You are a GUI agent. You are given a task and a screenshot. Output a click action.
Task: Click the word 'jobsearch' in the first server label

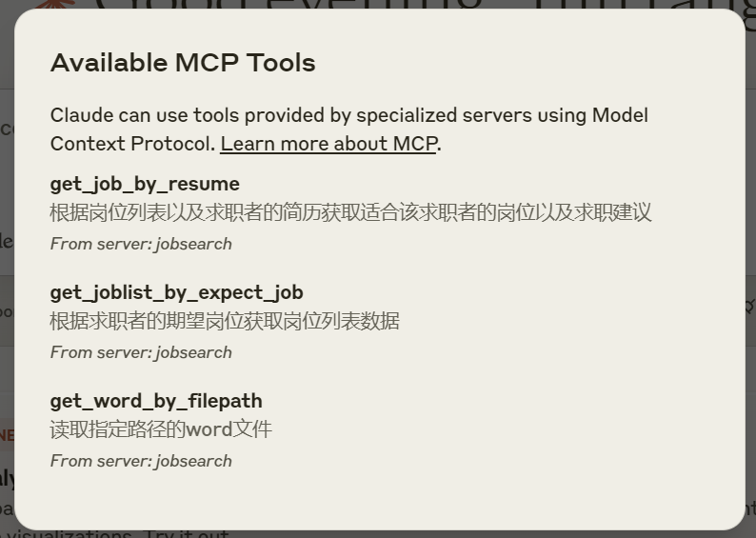pyautogui.click(x=193, y=244)
